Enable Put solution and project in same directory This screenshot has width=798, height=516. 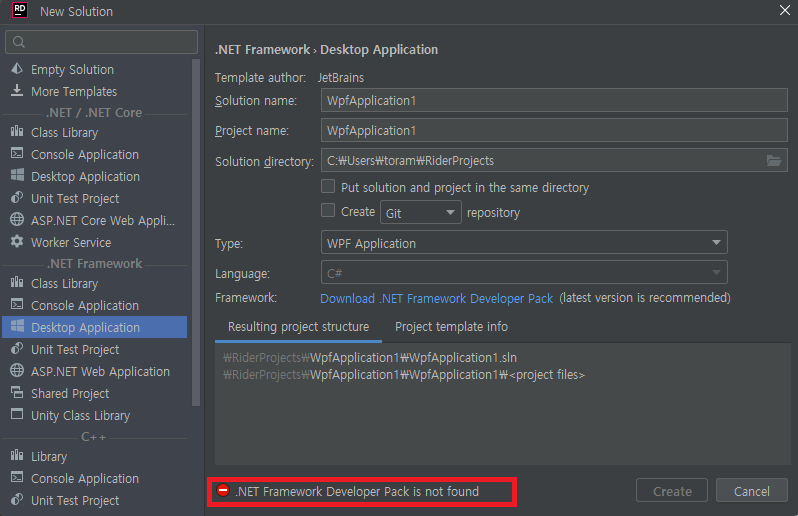[328, 186]
